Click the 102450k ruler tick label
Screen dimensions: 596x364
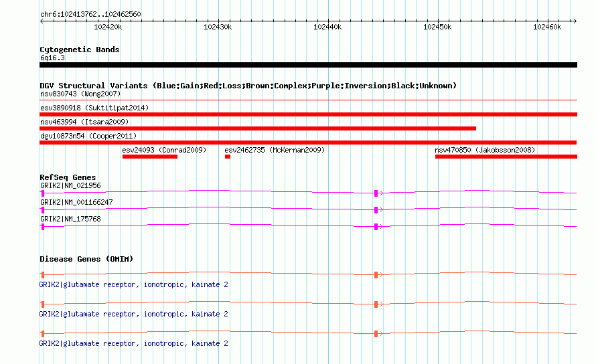[x=437, y=27]
